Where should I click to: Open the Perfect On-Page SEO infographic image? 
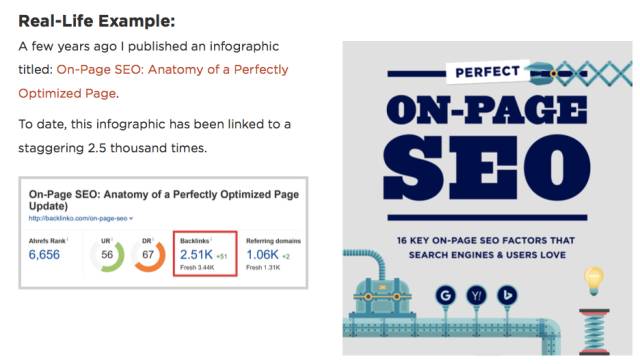(487, 198)
